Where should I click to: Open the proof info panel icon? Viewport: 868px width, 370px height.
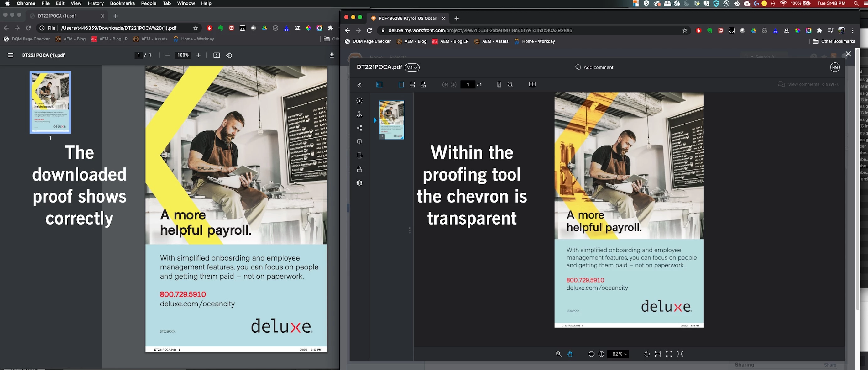pyautogui.click(x=359, y=101)
